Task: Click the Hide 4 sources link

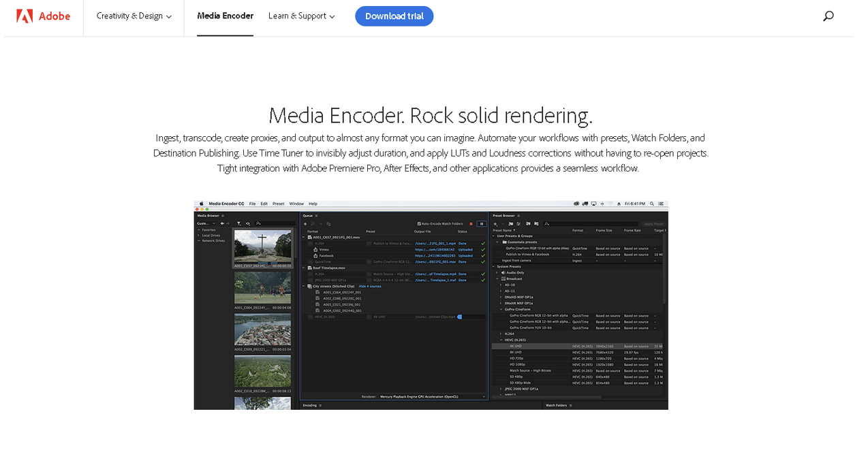Action: (x=369, y=287)
